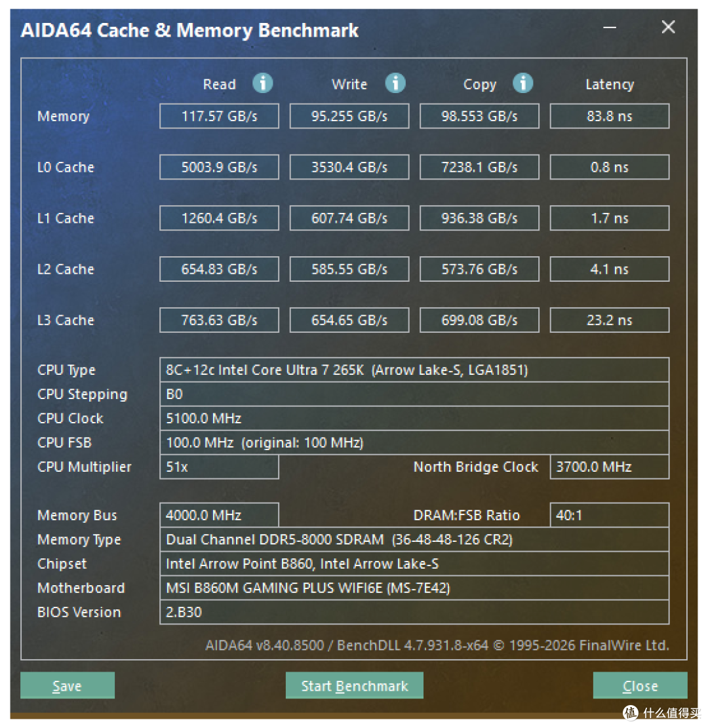Select the Memory Latency value 83.8 ns

(x=610, y=116)
